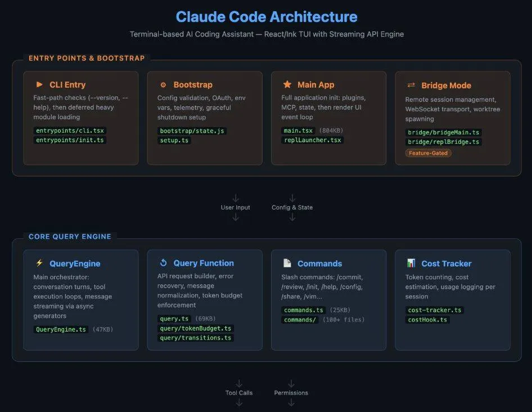Select the Core Query Engine section header

(x=70, y=237)
